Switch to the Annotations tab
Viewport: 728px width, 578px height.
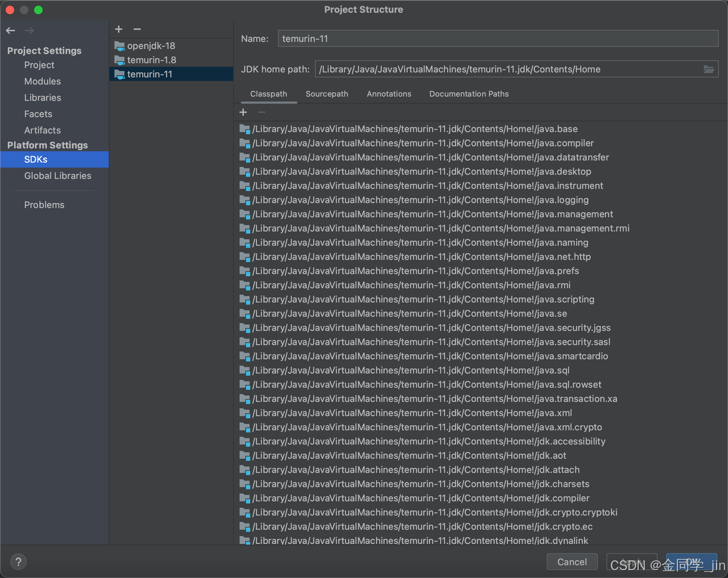pyautogui.click(x=389, y=94)
